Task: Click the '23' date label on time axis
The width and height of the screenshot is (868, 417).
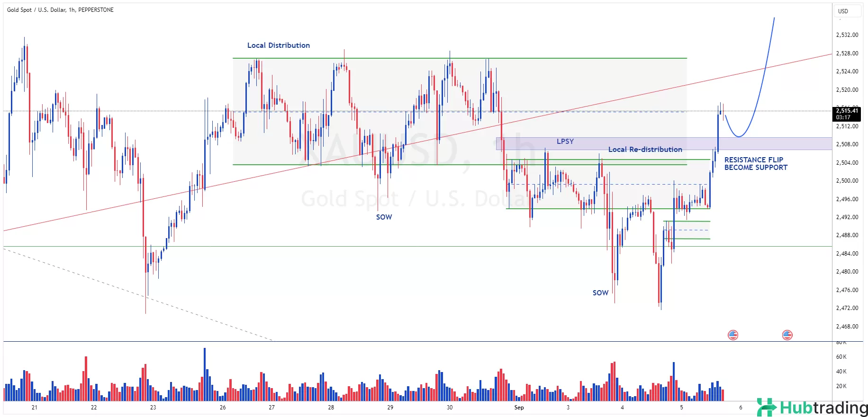Action: pos(153,408)
